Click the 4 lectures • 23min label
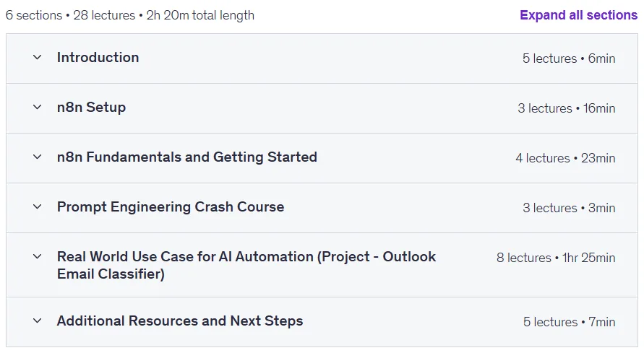This screenshot has height=353, width=644. pyautogui.click(x=565, y=158)
